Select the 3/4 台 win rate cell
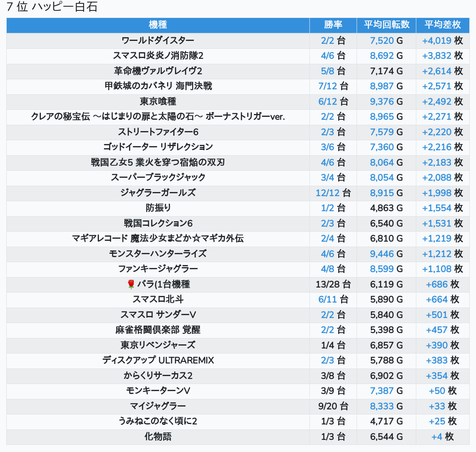The width and height of the screenshot is (476, 452). click(333, 177)
